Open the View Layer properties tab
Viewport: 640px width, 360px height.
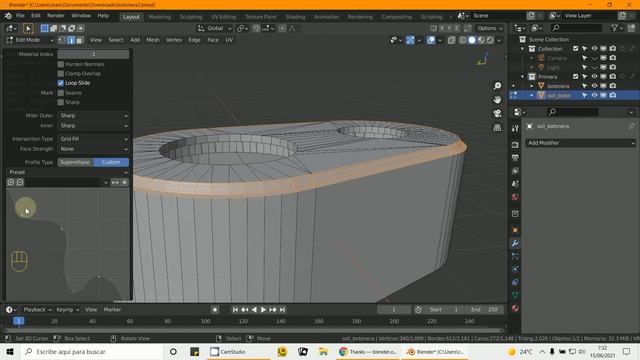(x=515, y=171)
